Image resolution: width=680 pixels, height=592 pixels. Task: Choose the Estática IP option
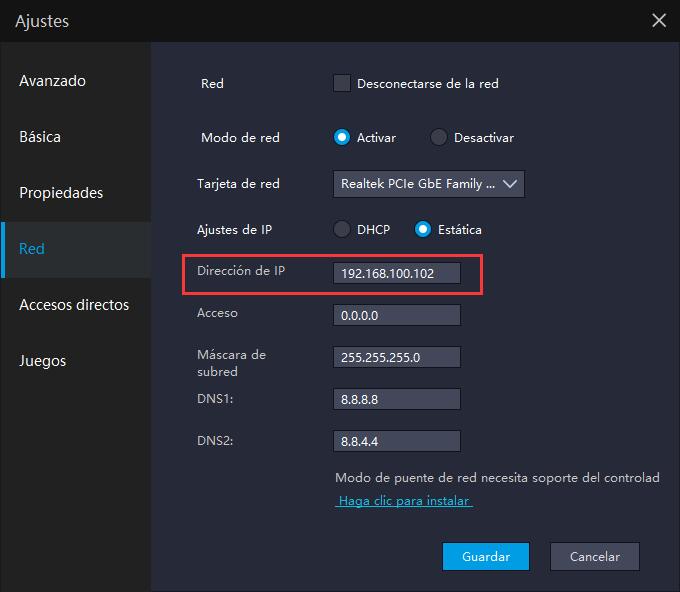(423, 230)
